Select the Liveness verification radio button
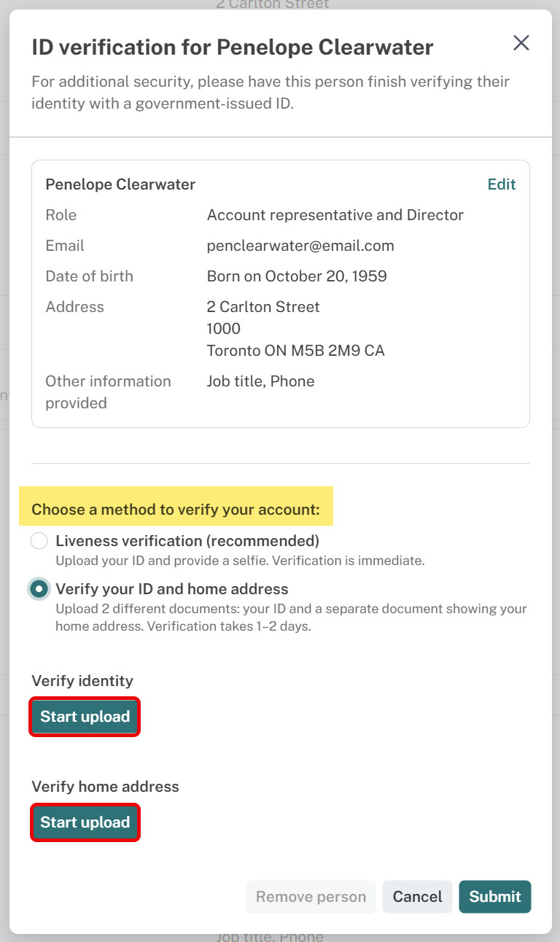This screenshot has width=560, height=942. (x=39, y=541)
